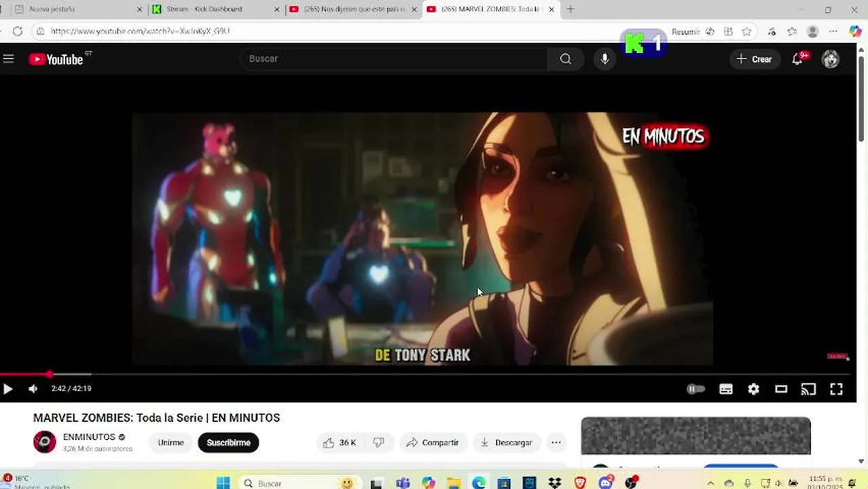Open the browser favorites list icon
Image resolution: width=868 pixels, height=489 pixels.
click(x=792, y=32)
